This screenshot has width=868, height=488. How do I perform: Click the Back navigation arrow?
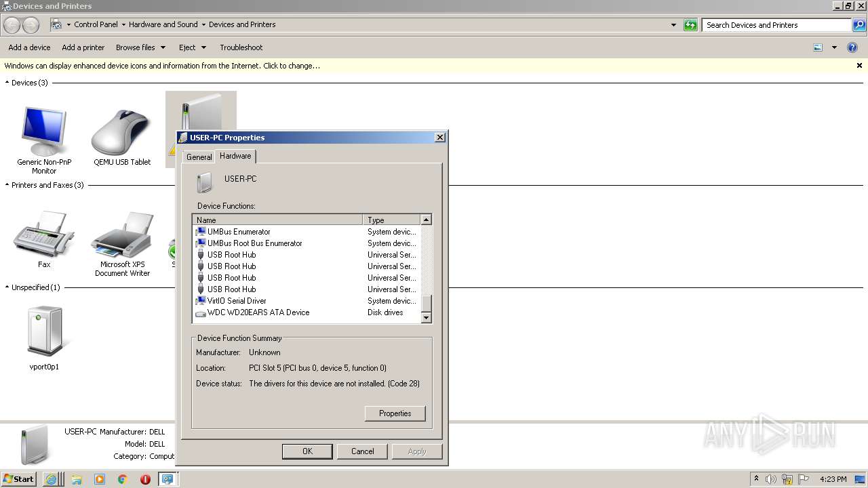pyautogui.click(x=12, y=25)
